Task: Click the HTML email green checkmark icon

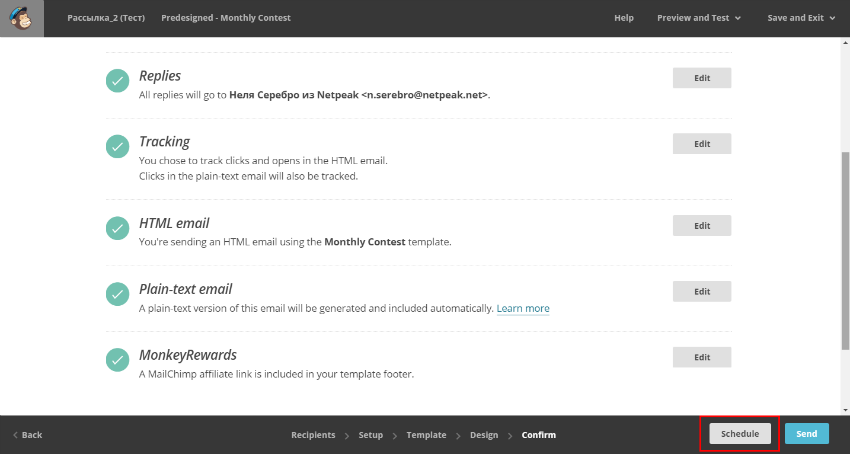Action: click(117, 228)
